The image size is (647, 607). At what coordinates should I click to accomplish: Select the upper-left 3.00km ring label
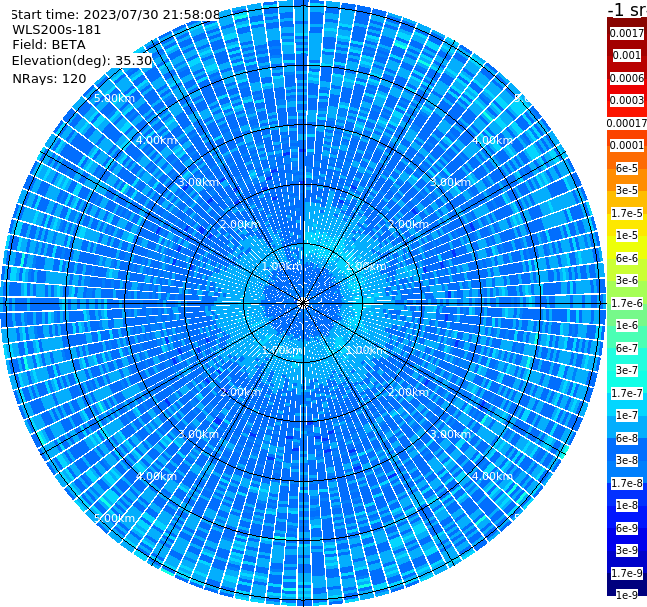tap(198, 182)
